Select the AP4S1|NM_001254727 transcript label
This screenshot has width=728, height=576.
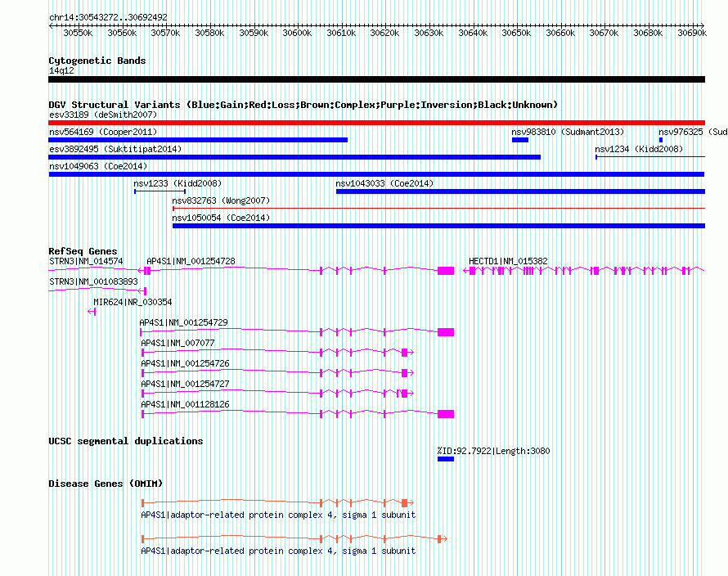[185, 384]
